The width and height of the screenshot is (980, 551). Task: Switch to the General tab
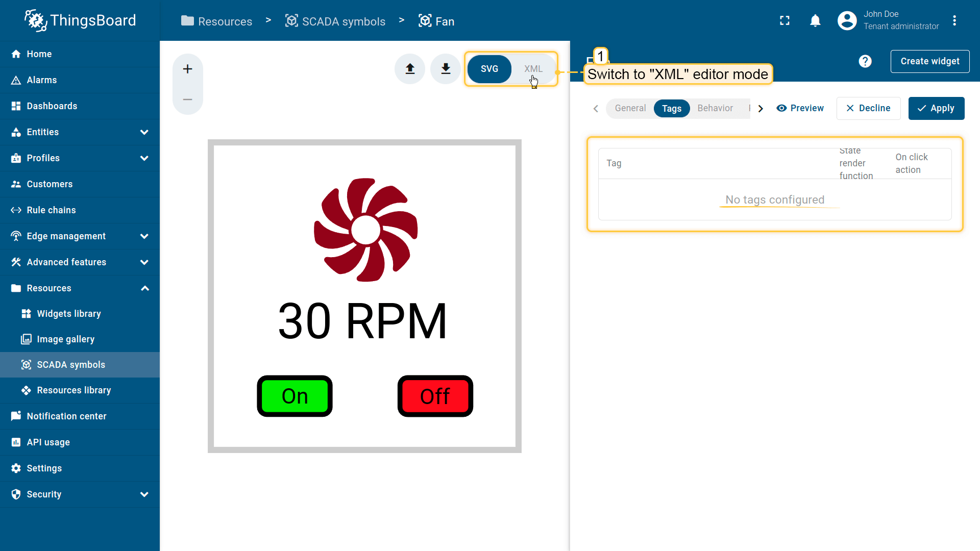(630, 108)
